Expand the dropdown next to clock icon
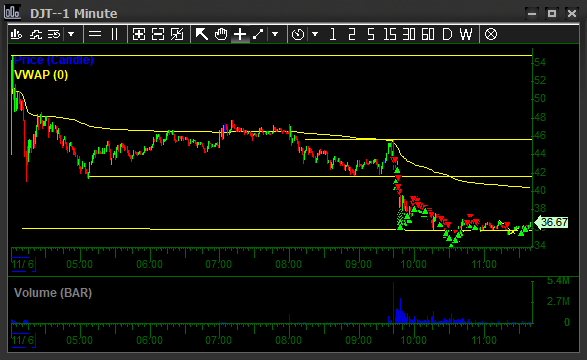The image size is (587, 360). tap(315, 34)
